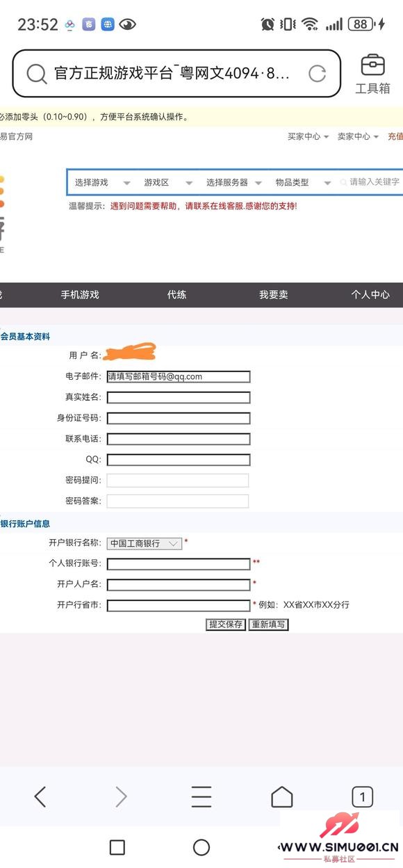The height and width of the screenshot is (868, 403).
Task: Tap the browser forward arrow
Action: click(x=121, y=796)
